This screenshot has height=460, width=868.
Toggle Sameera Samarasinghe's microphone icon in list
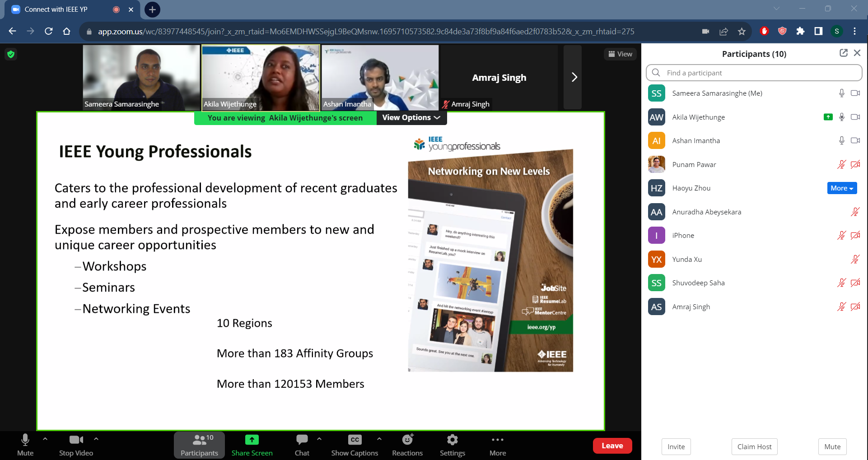click(x=841, y=93)
